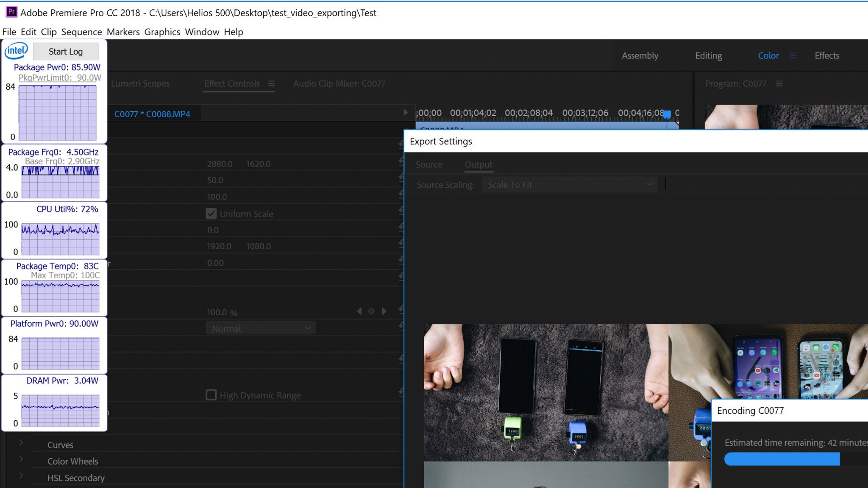The image size is (868, 488).
Task: Reset the Normal blend mode row
Action: [401, 326]
